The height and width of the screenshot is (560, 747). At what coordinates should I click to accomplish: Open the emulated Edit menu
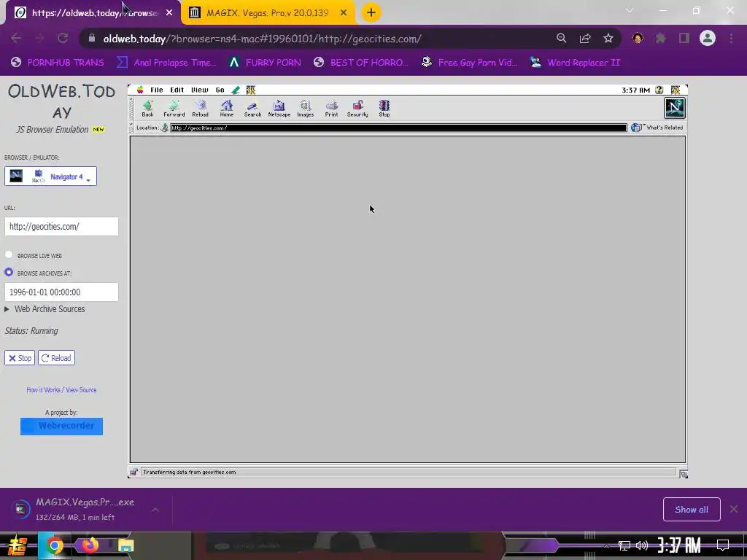click(x=177, y=90)
